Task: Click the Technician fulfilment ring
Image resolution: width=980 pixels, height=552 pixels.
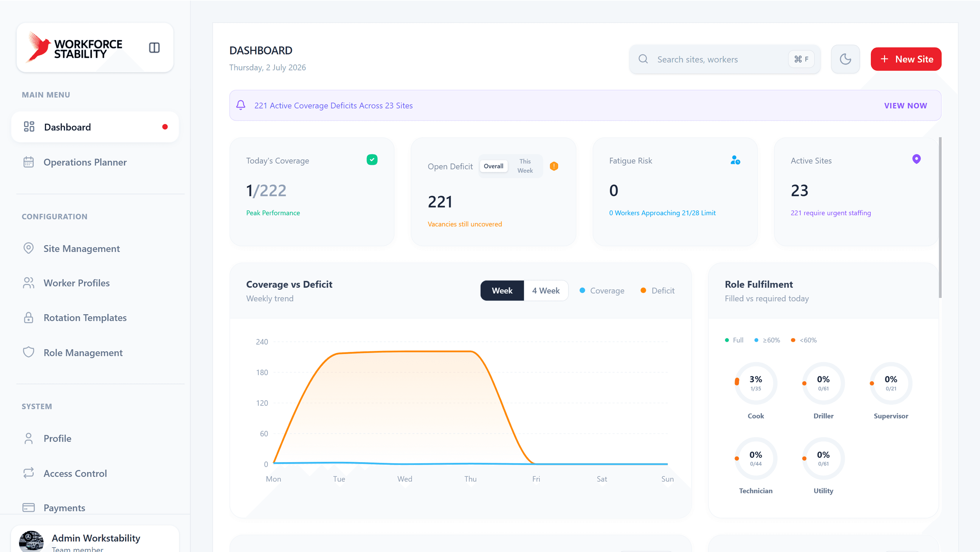Action: pyautogui.click(x=756, y=458)
